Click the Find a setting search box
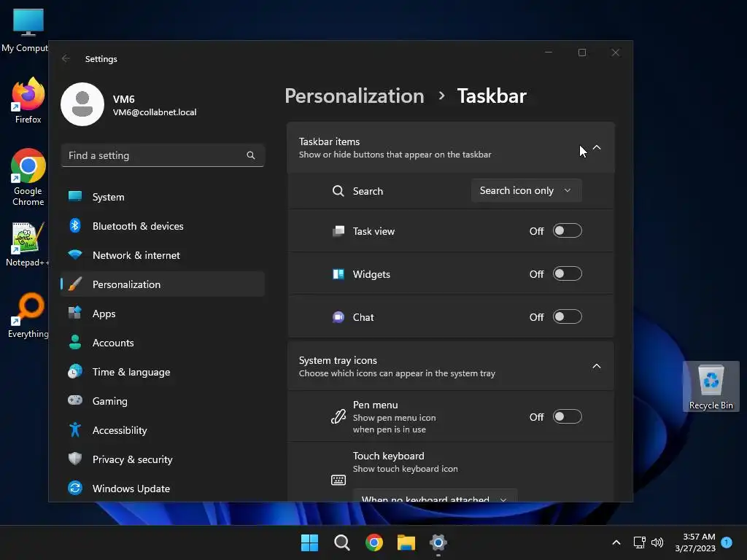The height and width of the screenshot is (560, 747). pos(163,155)
